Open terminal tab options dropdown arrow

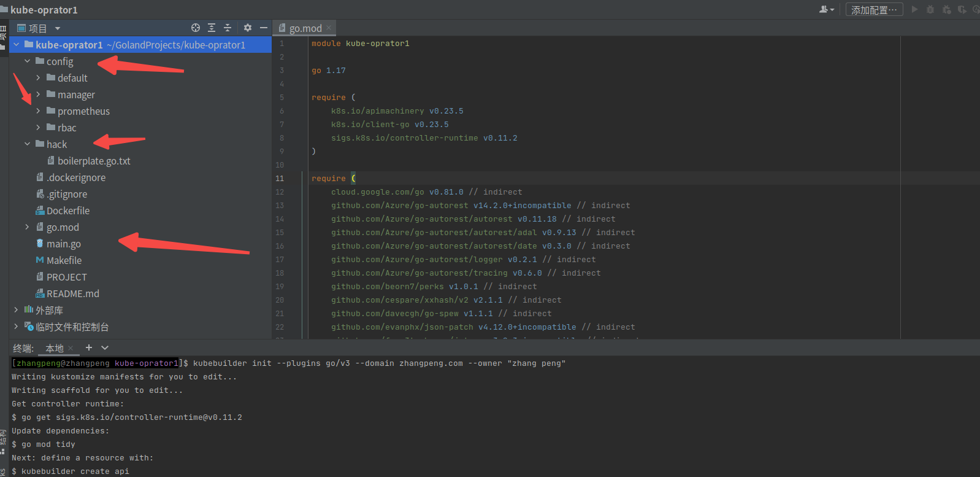[x=105, y=347]
